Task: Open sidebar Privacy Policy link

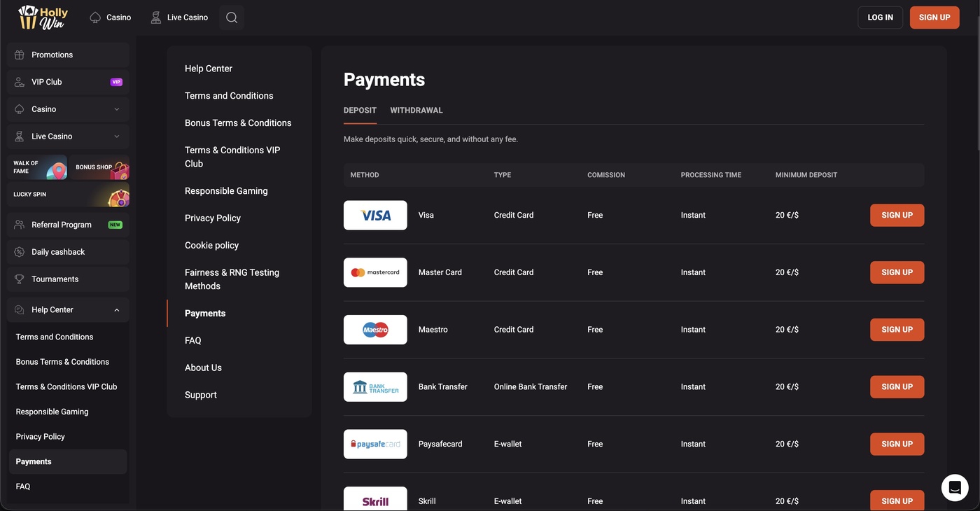Action: pyautogui.click(x=41, y=437)
